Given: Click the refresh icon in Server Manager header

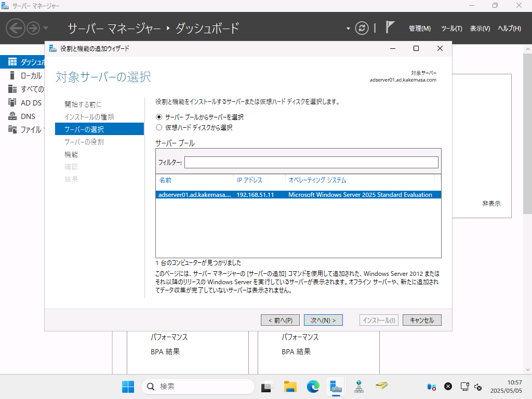Looking at the screenshot, I should click(x=362, y=28).
